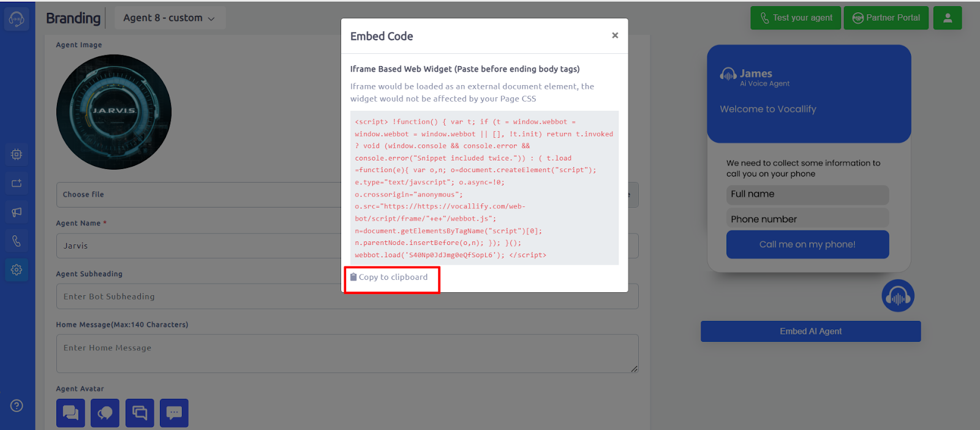The image size is (980, 430).
Task: Click the "Test your agent" button
Action: (796, 18)
